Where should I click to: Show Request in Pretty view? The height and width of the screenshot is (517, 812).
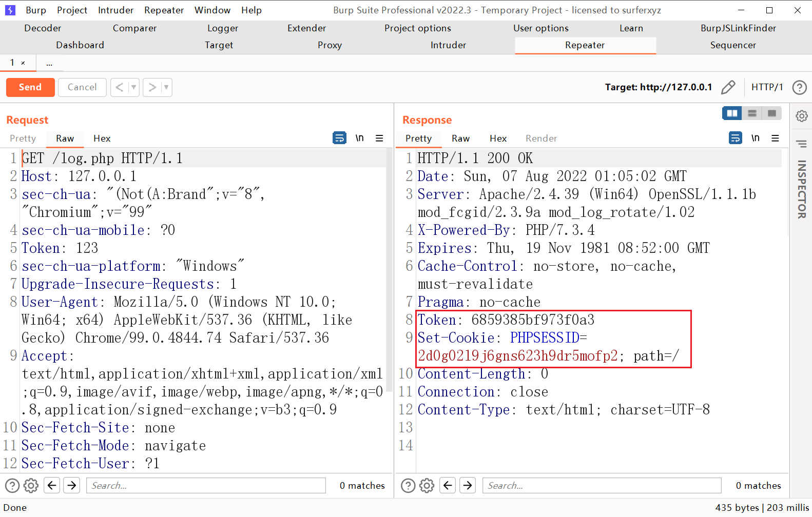coord(23,138)
